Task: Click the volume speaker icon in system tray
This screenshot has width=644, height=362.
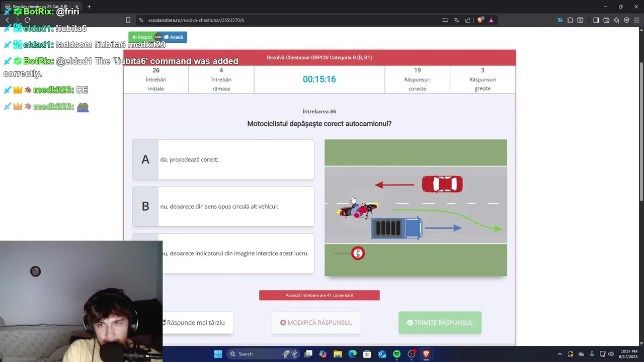Action: (x=611, y=354)
